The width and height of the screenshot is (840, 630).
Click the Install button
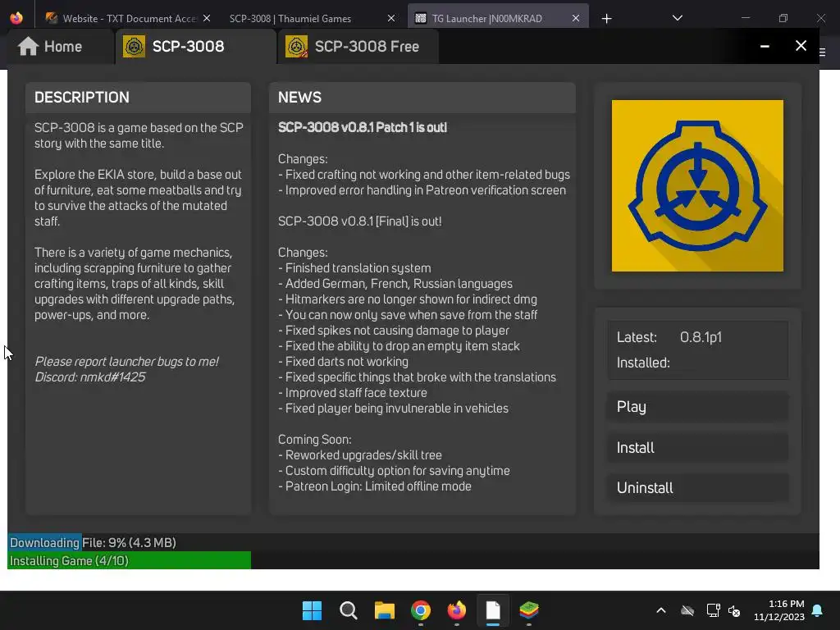coord(697,448)
